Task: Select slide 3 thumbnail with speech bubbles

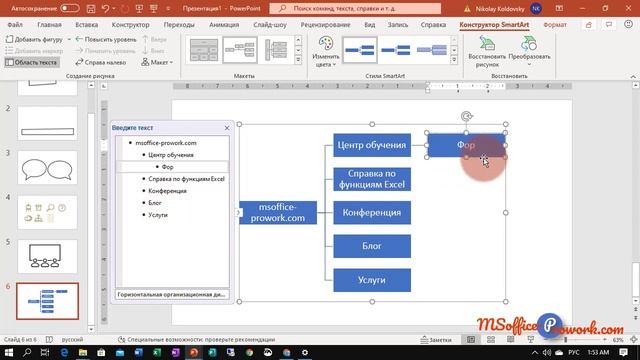Action: coord(47,168)
